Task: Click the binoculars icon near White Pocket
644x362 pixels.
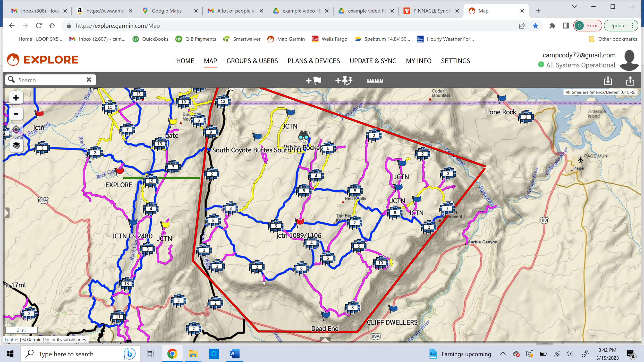Action: point(303,136)
